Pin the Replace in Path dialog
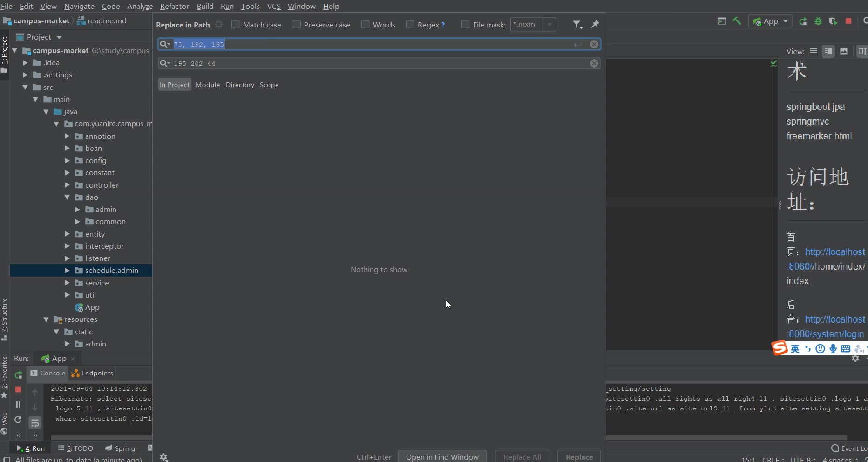 tap(595, 24)
